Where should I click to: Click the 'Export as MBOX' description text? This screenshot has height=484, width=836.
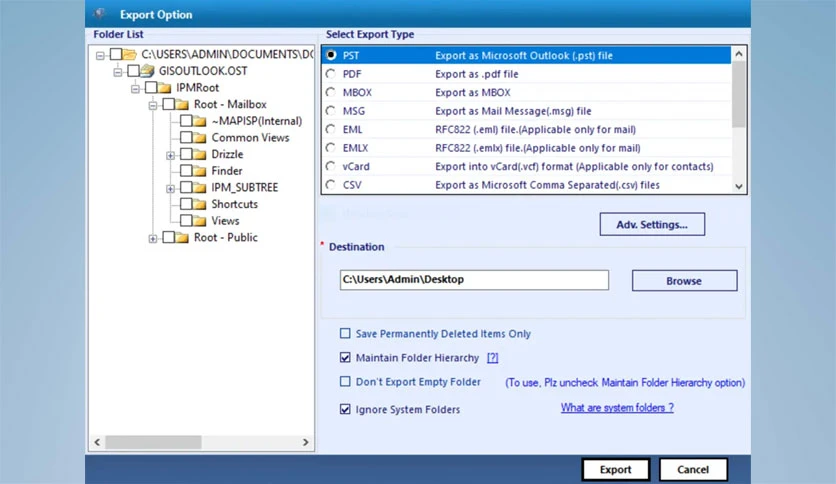[473, 92]
